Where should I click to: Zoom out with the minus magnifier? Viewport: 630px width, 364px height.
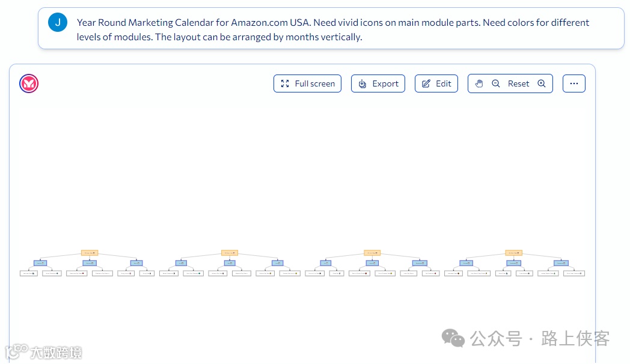pos(496,83)
